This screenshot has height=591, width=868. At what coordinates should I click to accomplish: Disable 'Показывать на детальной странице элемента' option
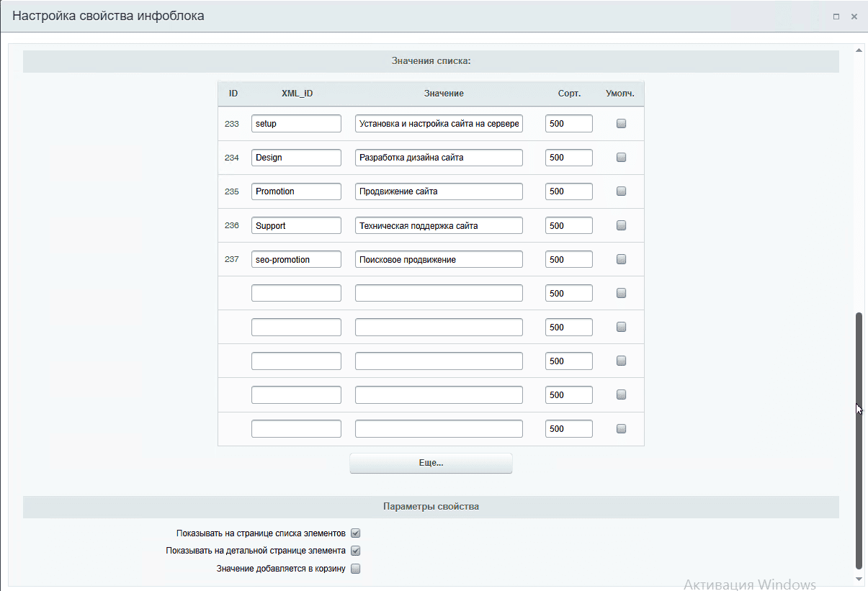pyautogui.click(x=355, y=551)
